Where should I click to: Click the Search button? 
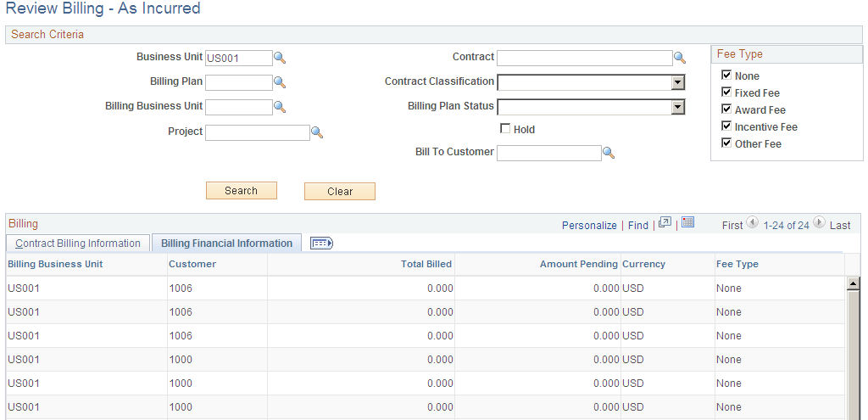(x=242, y=191)
